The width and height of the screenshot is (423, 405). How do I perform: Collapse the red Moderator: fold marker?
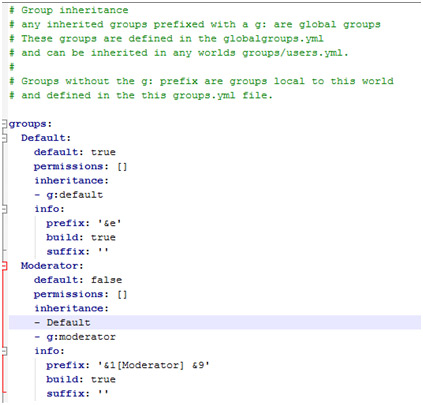(x=4, y=266)
